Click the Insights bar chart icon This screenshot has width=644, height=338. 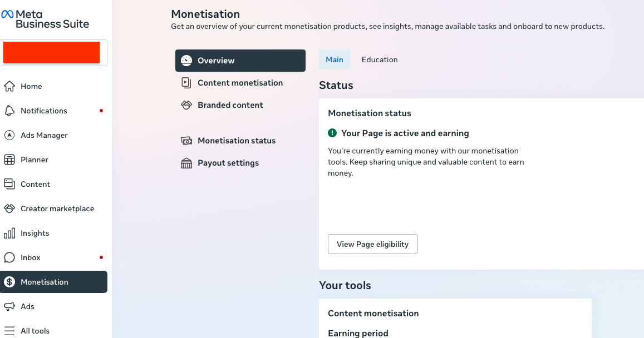pyautogui.click(x=9, y=233)
